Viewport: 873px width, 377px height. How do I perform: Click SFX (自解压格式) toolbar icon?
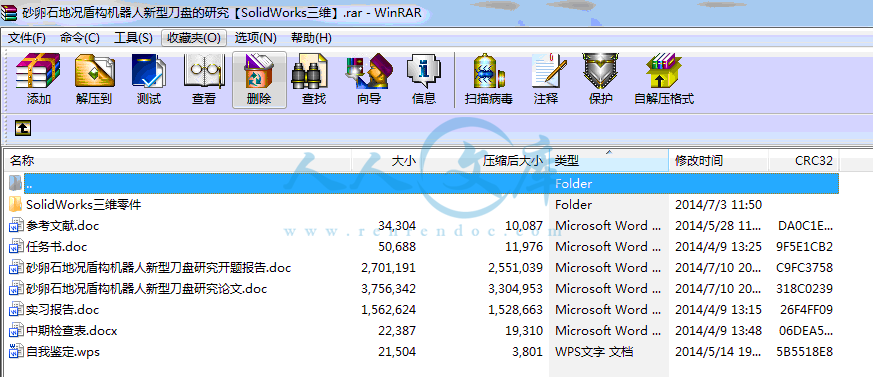pyautogui.click(x=664, y=71)
